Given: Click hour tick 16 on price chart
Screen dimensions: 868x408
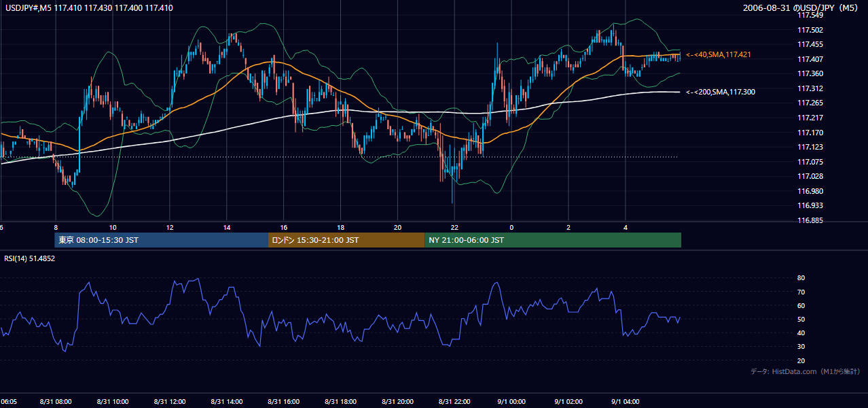Looking at the screenshot, I should coord(284,228).
